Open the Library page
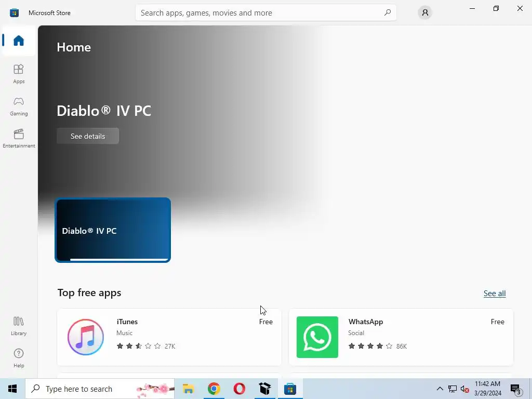532x399 pixels. click(x=19, y=326)
